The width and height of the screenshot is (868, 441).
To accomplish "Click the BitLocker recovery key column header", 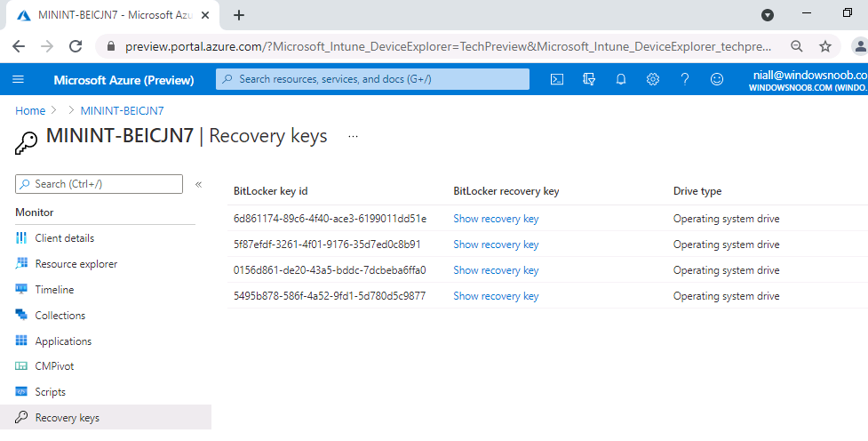I will click(506, 191).
